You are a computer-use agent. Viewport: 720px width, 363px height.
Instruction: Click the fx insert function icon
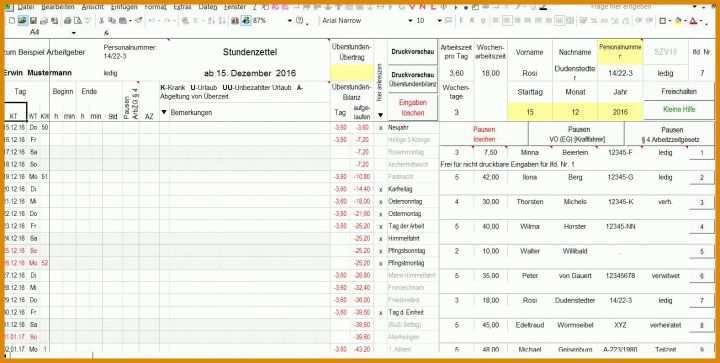click(106, 33)
